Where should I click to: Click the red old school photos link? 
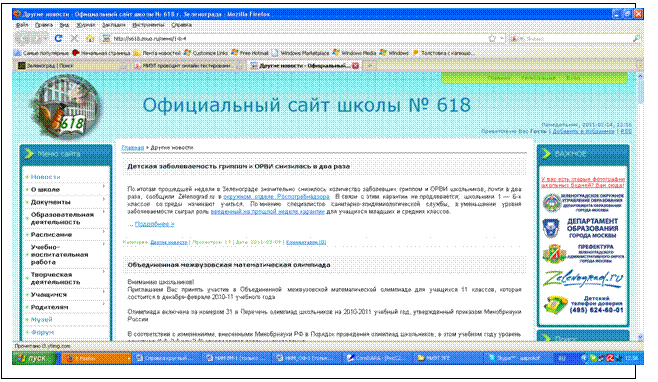click(x=583, y=182)
